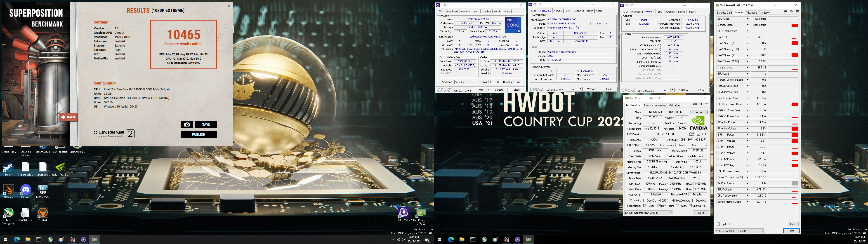Open the VRMark desktop icon
Viewport: 868px width, 244px height.
coord(43,214)
